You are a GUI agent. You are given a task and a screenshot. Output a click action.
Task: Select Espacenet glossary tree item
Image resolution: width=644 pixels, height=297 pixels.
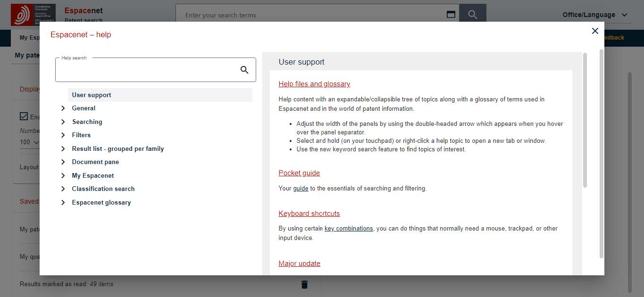point(101,202)
